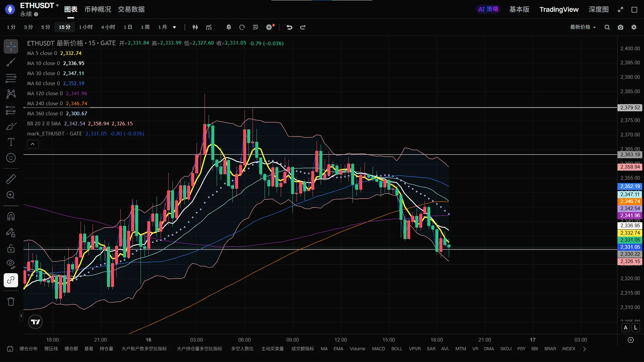Image resolution: width=644 pixels, height=362 pixels.
Task: Take chart snapshot with camera icon
Action: [621, 27]
